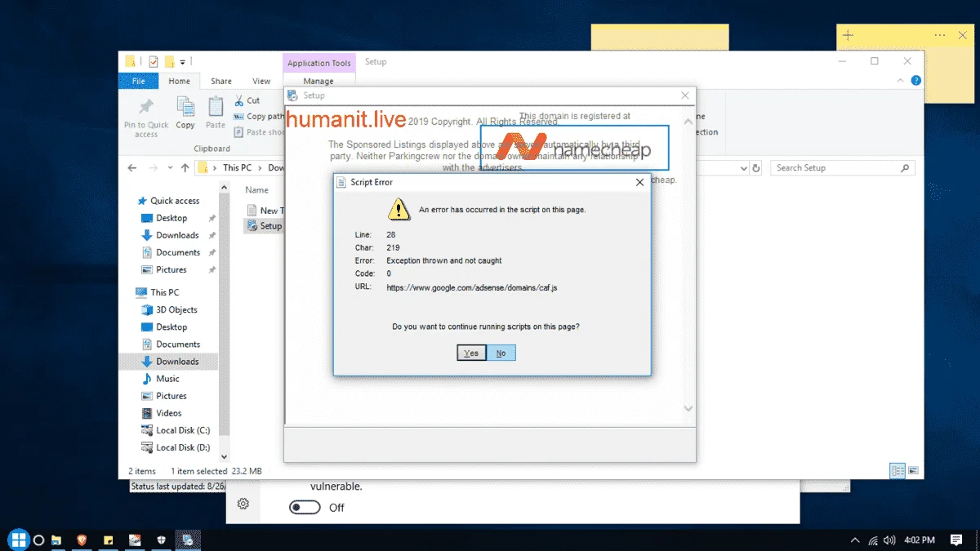Close the Script Error dialog

pyautogui.click(x=639, y=182)
